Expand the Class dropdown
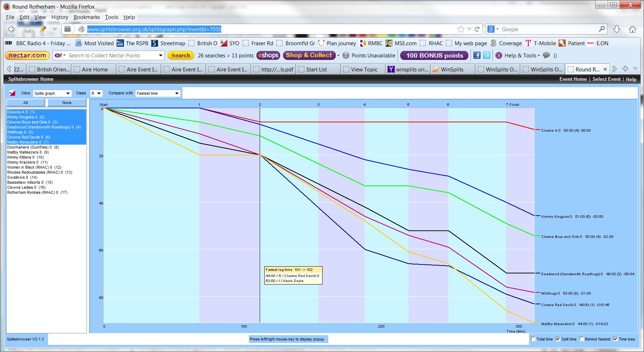The height and width of the screenshot is (352, 644). click(x=96, y=93)
